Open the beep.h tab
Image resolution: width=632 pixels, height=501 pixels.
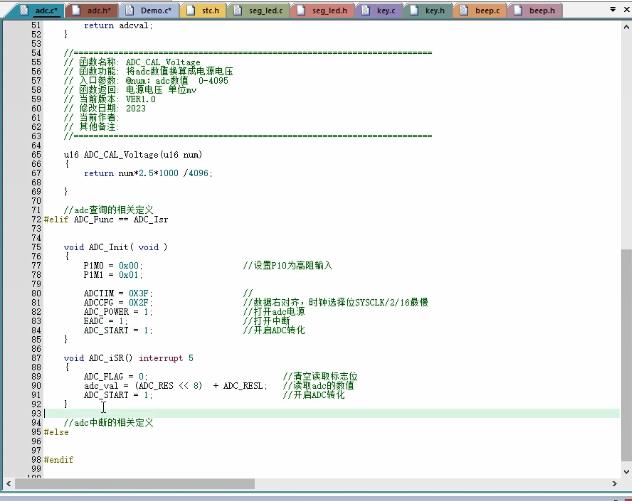click(536, 11)
